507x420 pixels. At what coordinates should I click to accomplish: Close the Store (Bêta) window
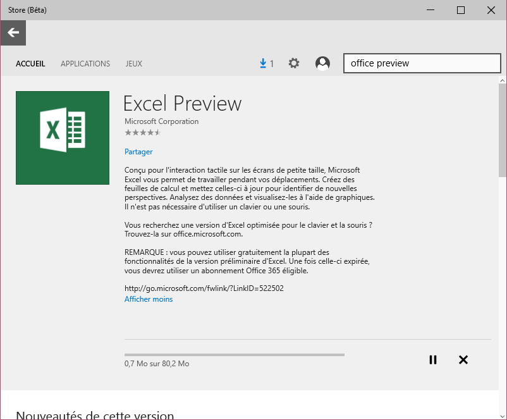pos(491,10)
